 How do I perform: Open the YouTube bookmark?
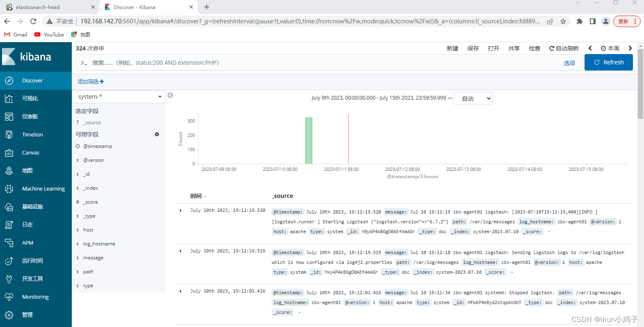49,35
